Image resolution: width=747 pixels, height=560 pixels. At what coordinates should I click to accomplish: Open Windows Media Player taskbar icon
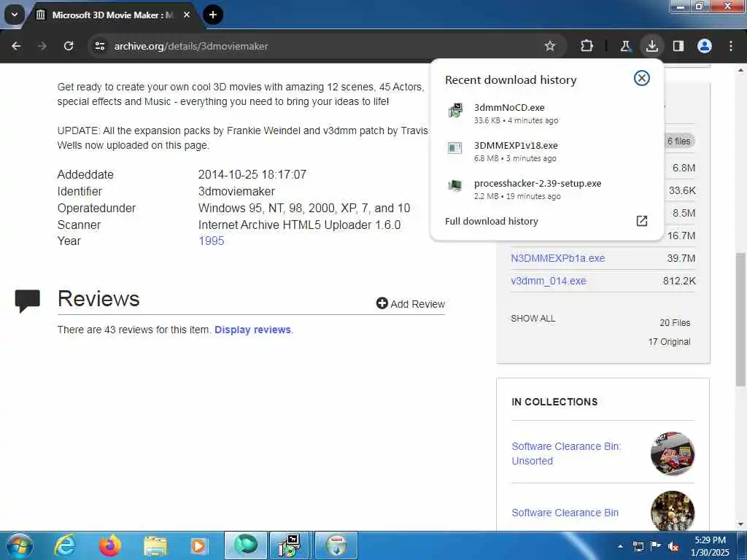tap(199, 545)
